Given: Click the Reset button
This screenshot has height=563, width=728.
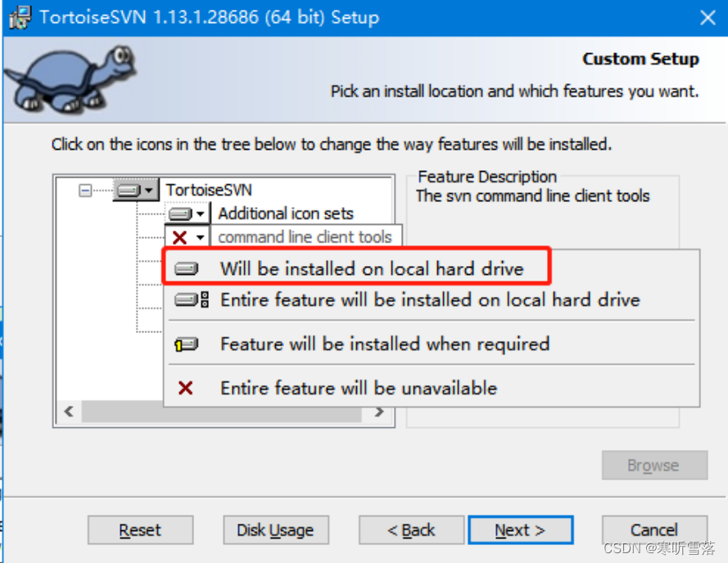Looking at the screenshot, I should 140,529.
